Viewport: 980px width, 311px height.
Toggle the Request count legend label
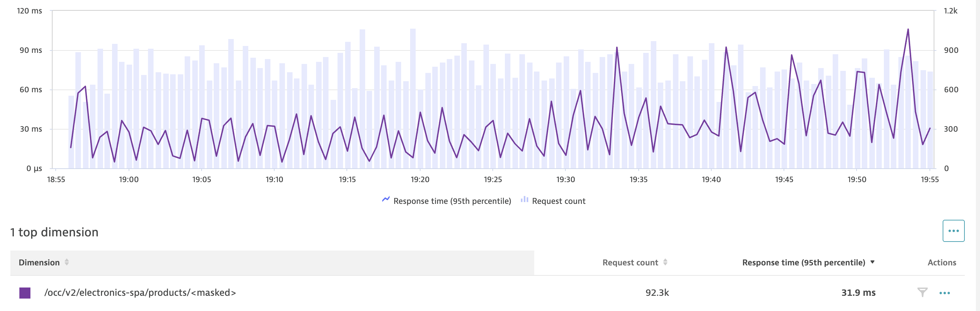558,201
